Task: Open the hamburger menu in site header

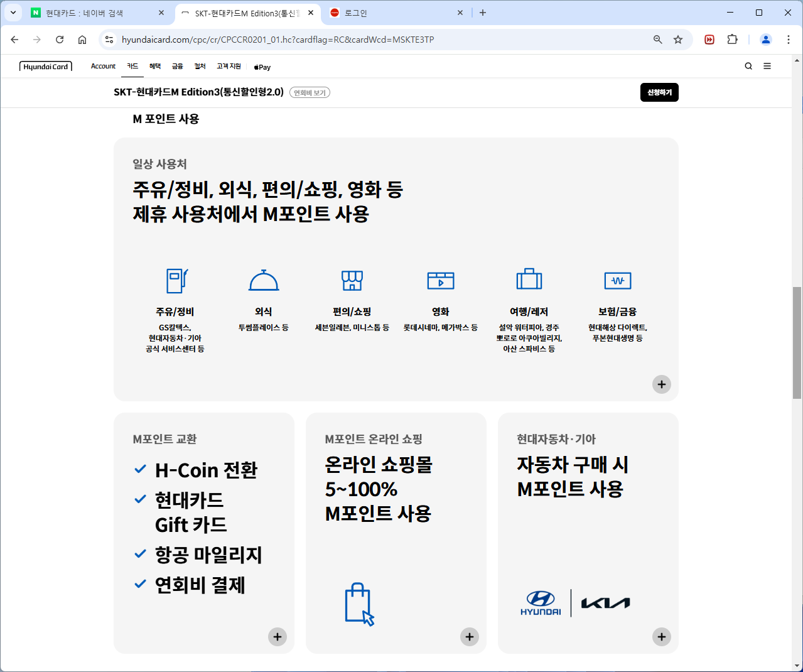Action: click(767, 66)
